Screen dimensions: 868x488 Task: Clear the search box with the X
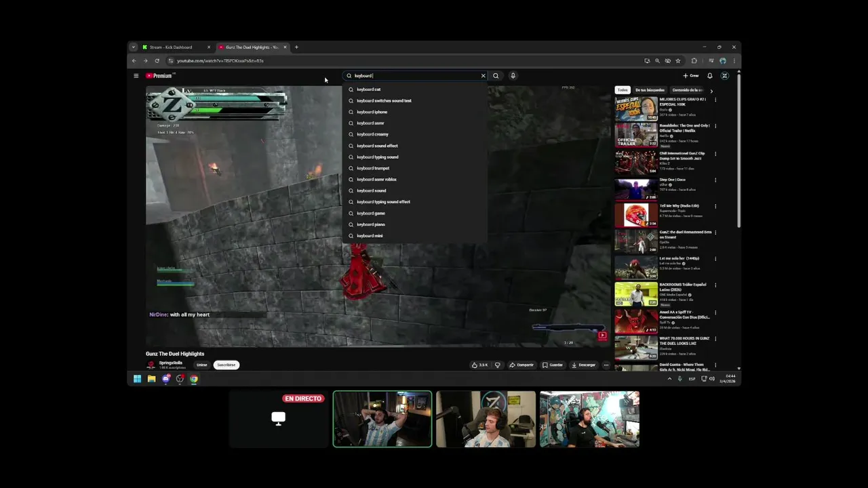(483, 76)
